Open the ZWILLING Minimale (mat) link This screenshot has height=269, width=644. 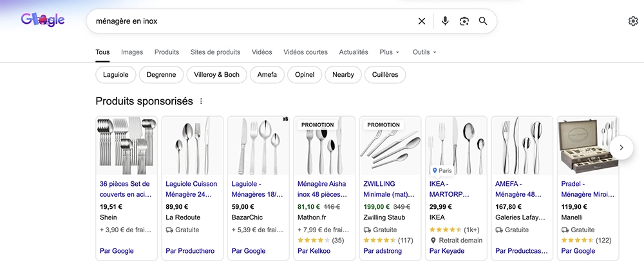[389, 189]
